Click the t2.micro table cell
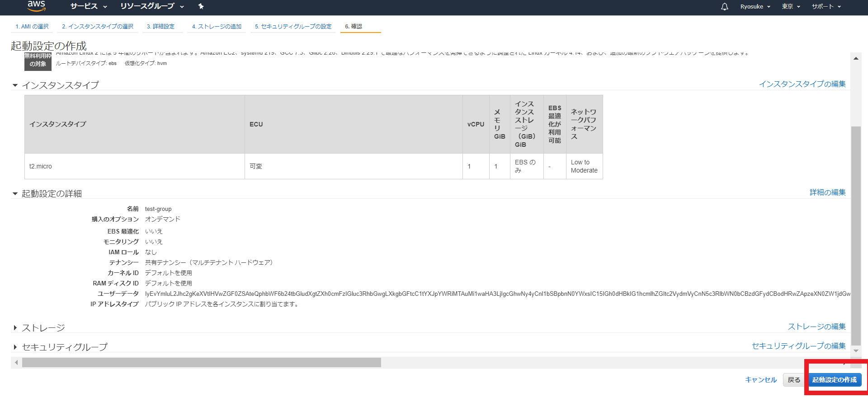 [135, 166]
